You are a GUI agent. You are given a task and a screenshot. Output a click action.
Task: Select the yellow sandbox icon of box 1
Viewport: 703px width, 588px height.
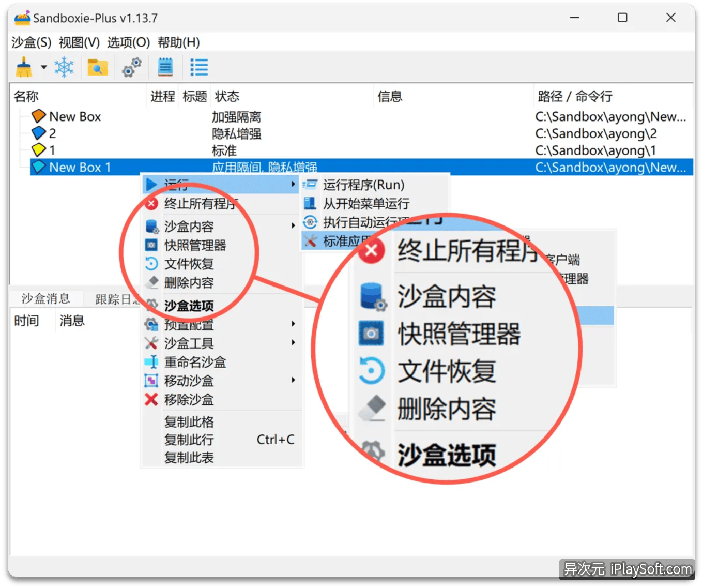(39, 150)
